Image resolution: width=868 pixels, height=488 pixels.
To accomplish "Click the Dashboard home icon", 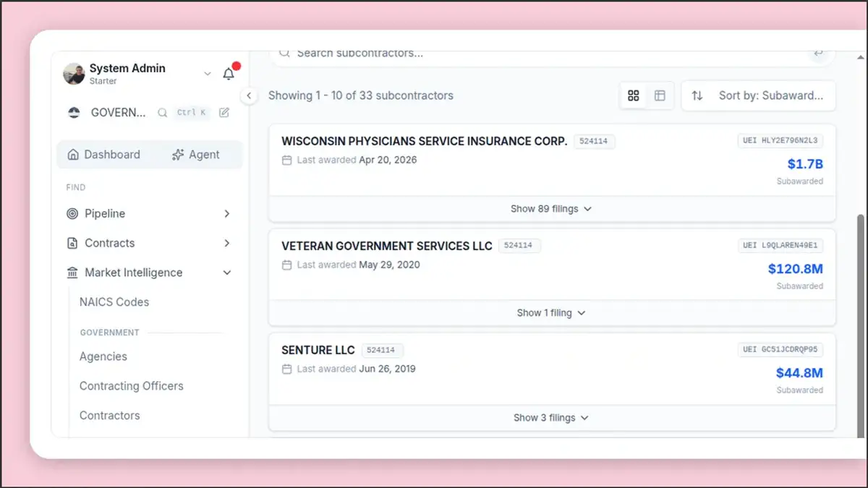I will tap(73, 155).
